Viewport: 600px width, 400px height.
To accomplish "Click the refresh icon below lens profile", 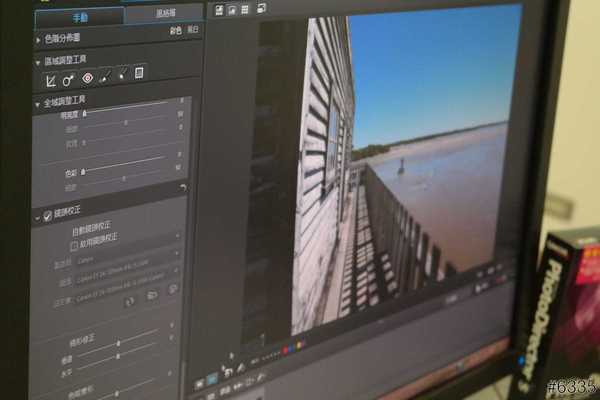I will tap(129, 299).
